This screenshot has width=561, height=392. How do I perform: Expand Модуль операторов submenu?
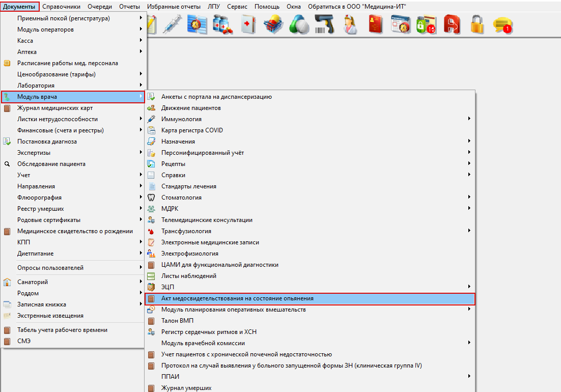click(x=73, y=30)
